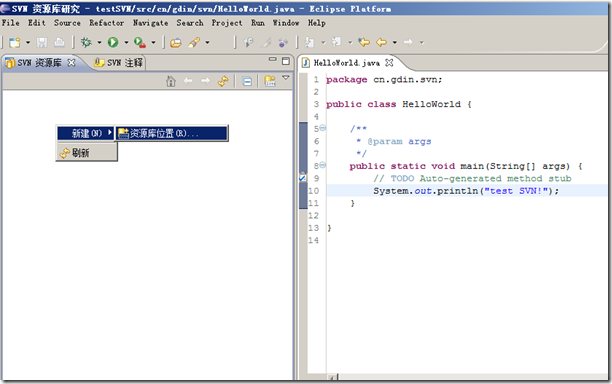The width and height of the screenshot is (612, 384).
Task: Click the Save disk icon
Action: point(42,42)
